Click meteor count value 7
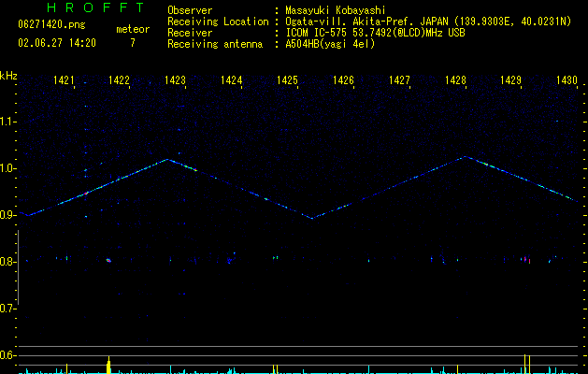The image size is (588, 374). point(133,43)
